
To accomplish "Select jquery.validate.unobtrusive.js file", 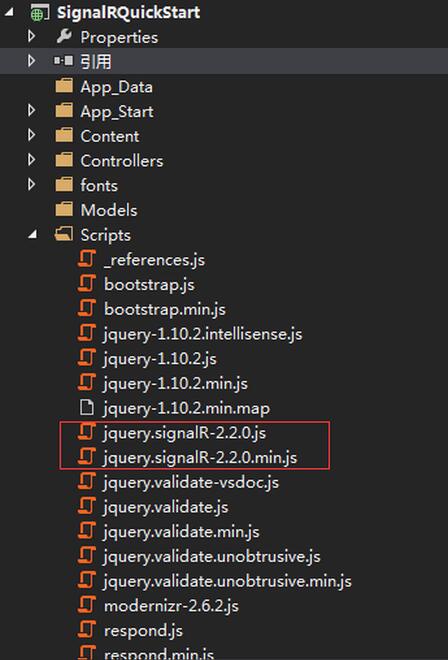I will (x=212, y=556).
